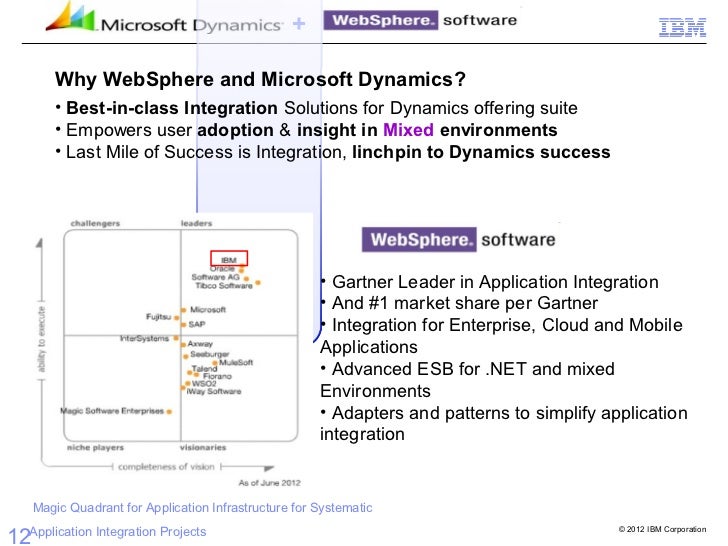Screen dimensions: 728x546
Task: Click 'Application Integration Projects' link text
Action: tap(118, 532)
